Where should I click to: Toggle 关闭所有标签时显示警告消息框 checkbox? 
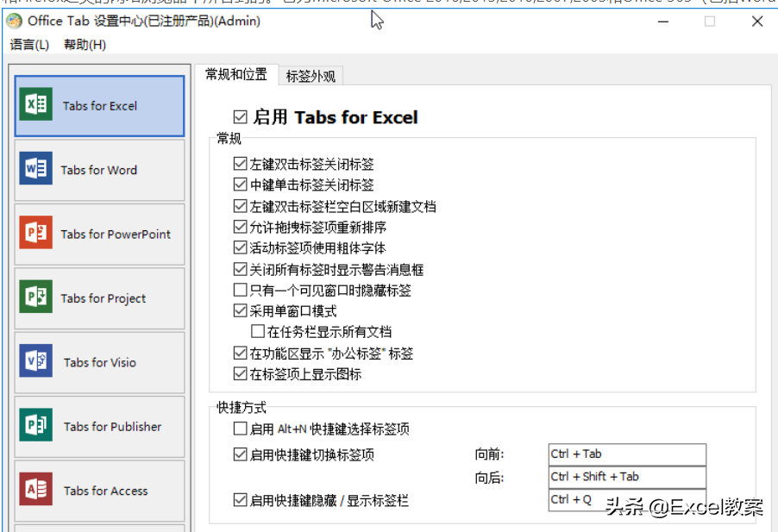pyautogui.click(x=240, y=269)
